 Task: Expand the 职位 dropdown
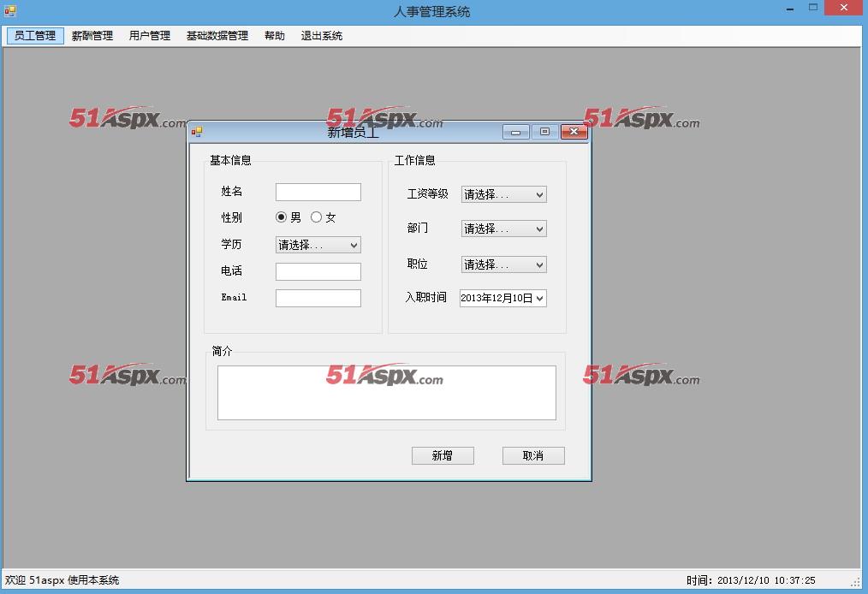point(503,264)
